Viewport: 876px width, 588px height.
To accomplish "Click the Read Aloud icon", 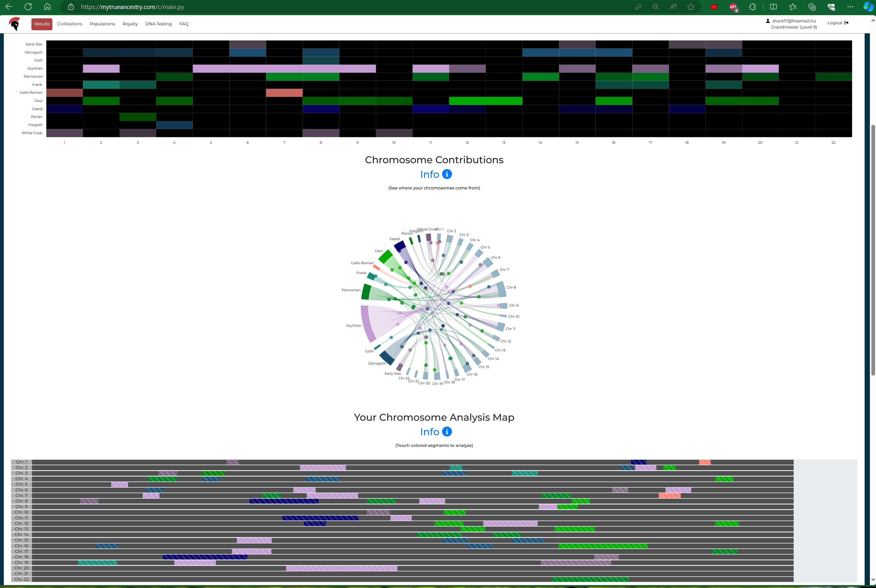I will click(x=673, y=7).
